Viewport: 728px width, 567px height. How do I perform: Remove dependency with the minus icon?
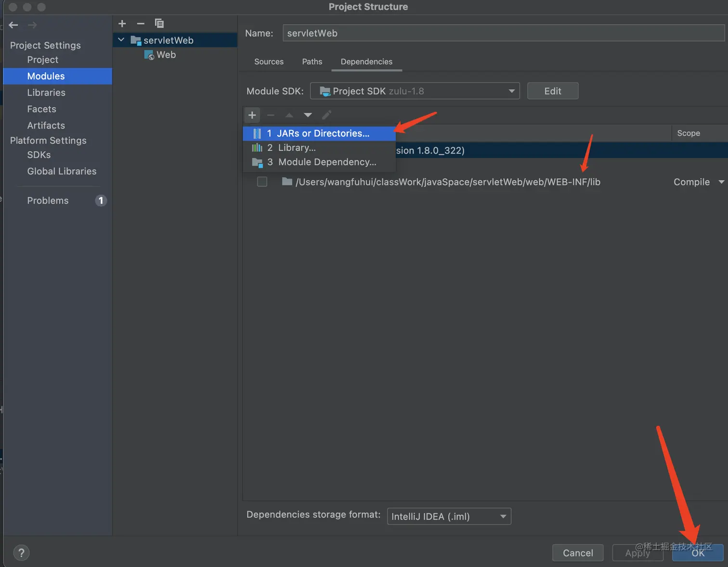[271, 115]
